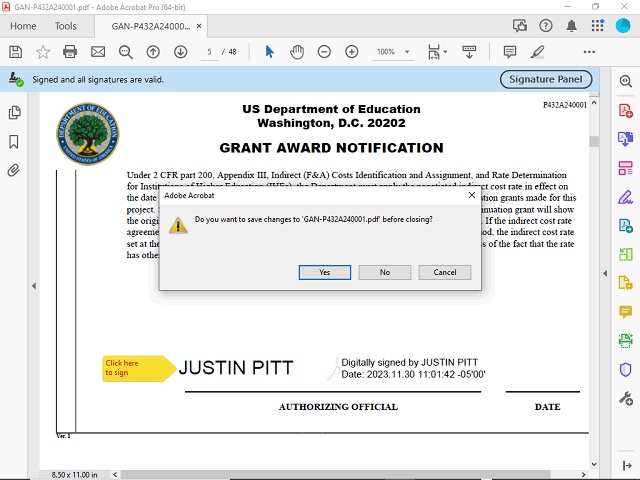Image resolution: width=640 pixels, height=480 pixels.
Task: Click the vertical scrollbar thumb
Action: pos(594,141)
